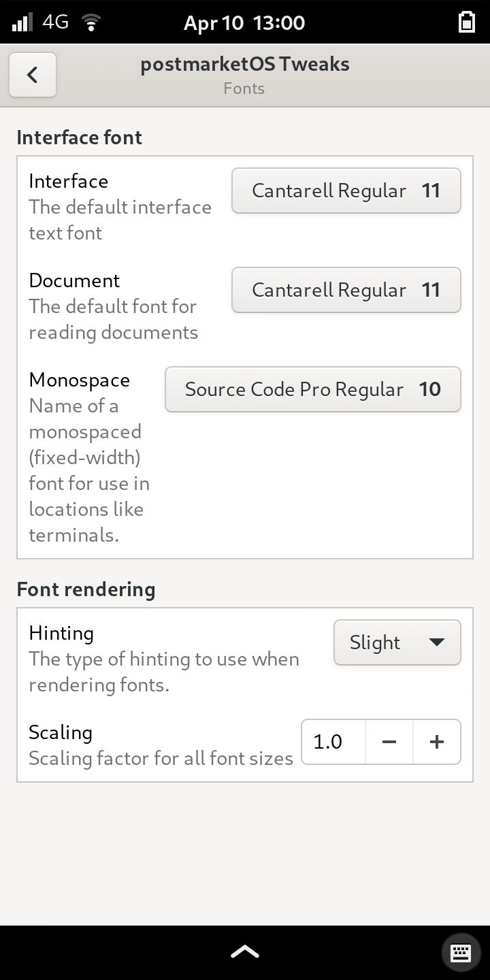490x980 pixels.
Task: Click the Hinting row label
Action: [61, 633]
